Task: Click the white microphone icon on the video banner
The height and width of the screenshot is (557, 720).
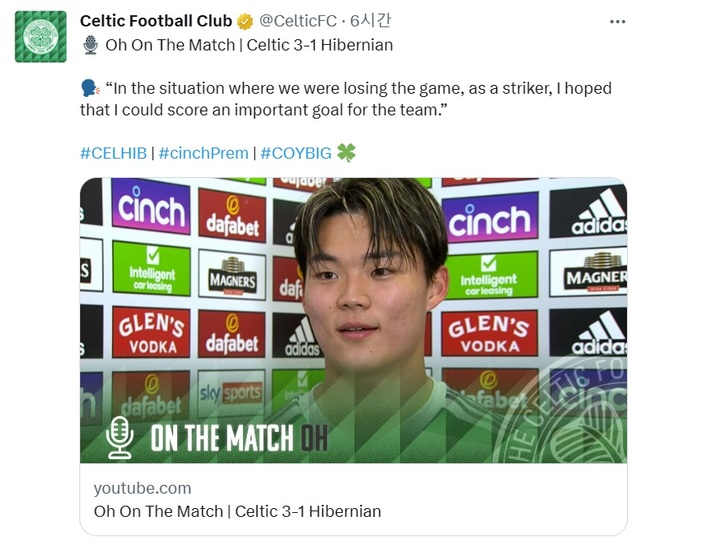Action: 121,438
